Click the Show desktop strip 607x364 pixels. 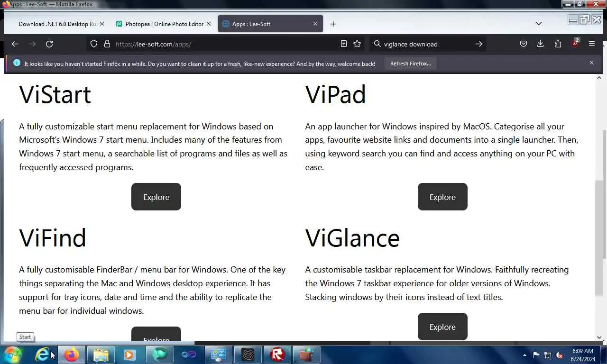(x=603, y=355)
